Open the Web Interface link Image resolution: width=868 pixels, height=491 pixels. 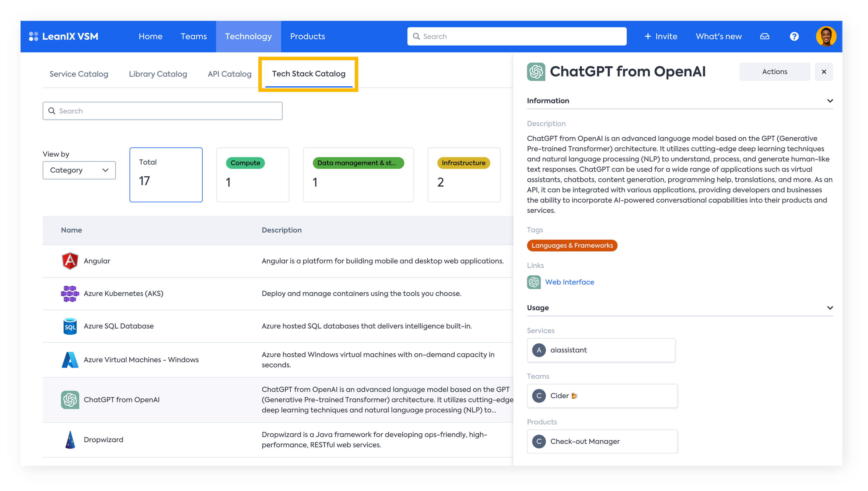click(569, 282)
